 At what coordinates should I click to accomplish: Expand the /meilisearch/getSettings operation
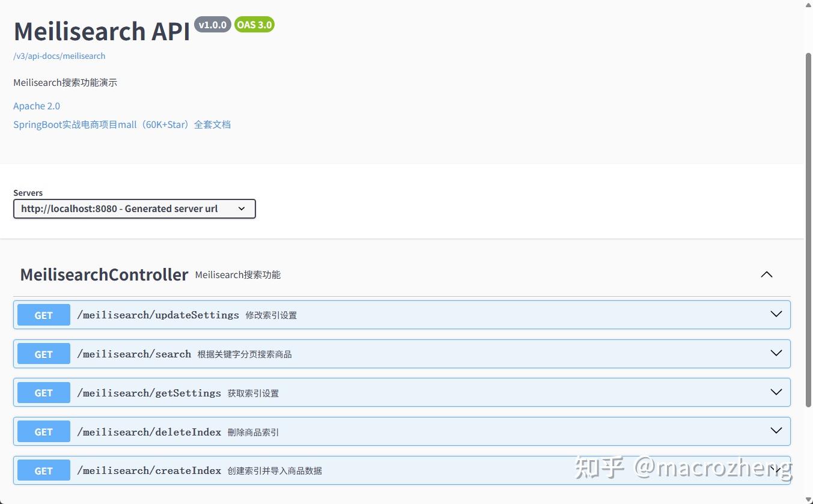click(x=776, y=392)
